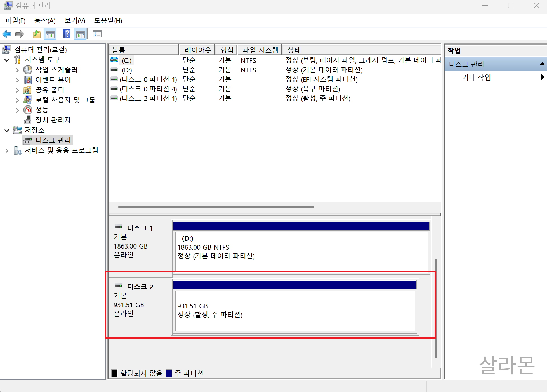The width and height of the screenshot is (547, 392).
Task: Click the Forward arrow toolbar icon
Action: 19,34
